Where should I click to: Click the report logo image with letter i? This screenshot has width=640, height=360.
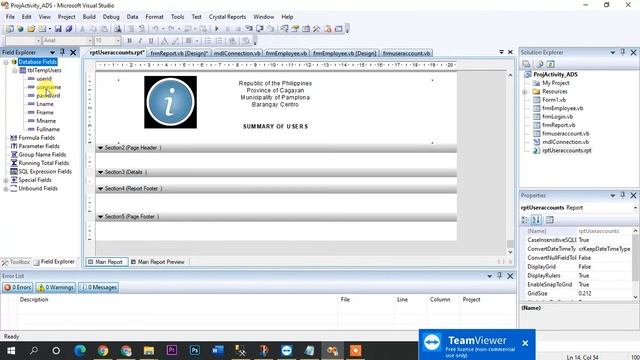pyautogui.click(x=170, y=102)
